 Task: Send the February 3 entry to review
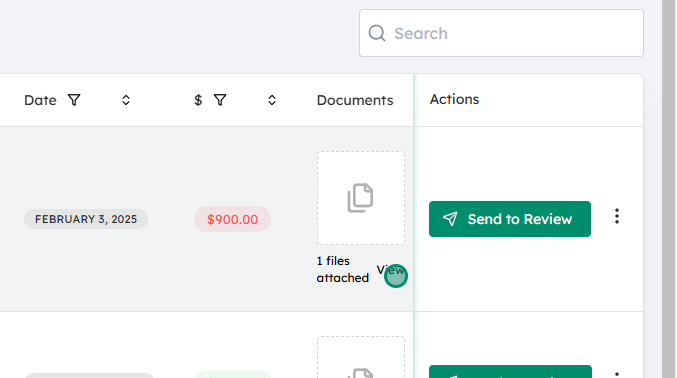pyautogui.click(x=509, y=219)
